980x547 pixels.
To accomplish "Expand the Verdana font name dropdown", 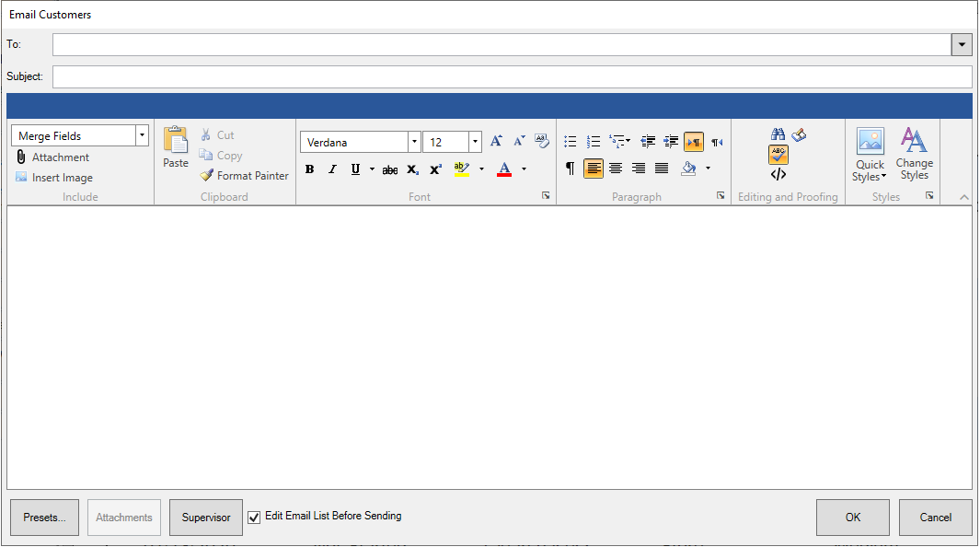I will point(414,143).
